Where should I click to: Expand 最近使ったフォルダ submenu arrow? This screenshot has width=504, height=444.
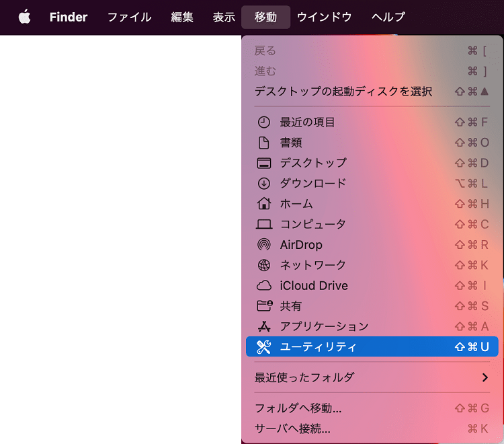pos(485,377)
